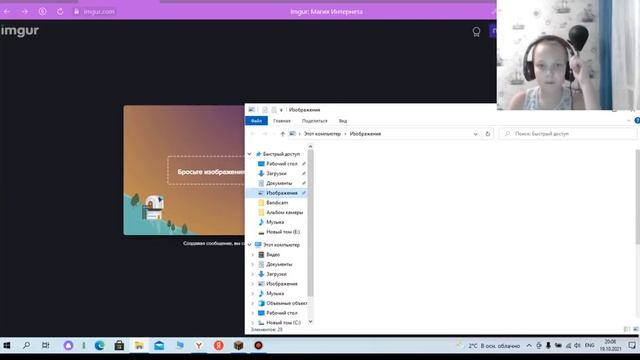Image resolution: width=640 pixels, height=360 pixels.
Task: Open Yandex Browser white Y icon
Action: (x=199, y=346)
